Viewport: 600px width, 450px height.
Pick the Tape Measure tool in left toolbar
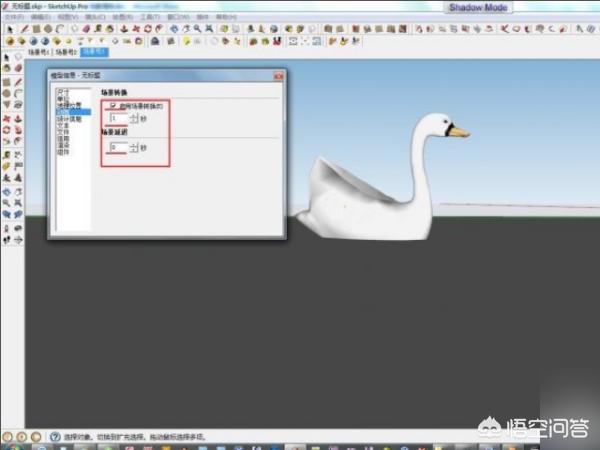coord(6,155)
